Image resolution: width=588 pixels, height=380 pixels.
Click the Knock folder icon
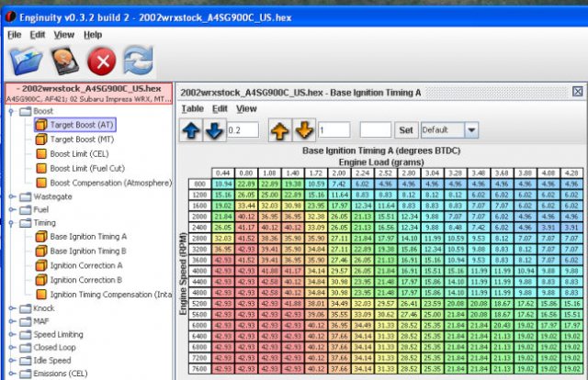click(x=26, y=308)
